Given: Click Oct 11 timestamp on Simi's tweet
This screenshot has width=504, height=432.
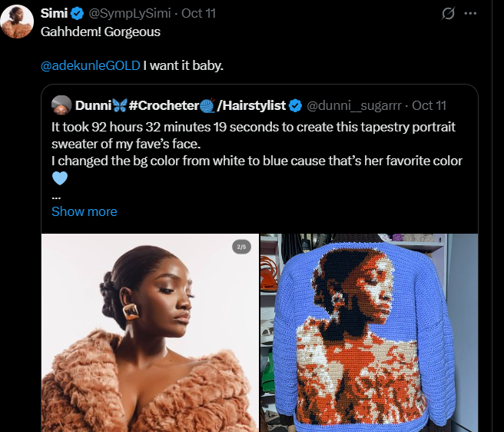Looking at the screenshot, I should (x=198, y=14).
